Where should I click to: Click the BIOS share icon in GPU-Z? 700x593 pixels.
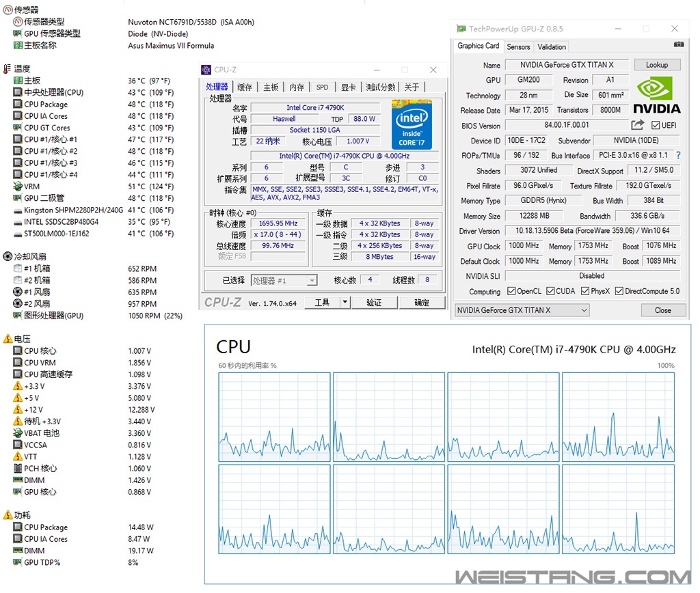tap(638, 125)
